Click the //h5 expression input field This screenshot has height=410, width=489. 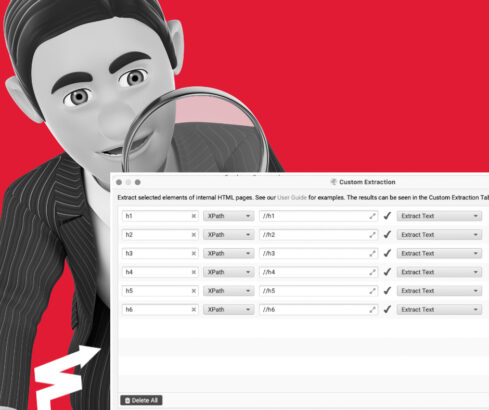point(318,291)
